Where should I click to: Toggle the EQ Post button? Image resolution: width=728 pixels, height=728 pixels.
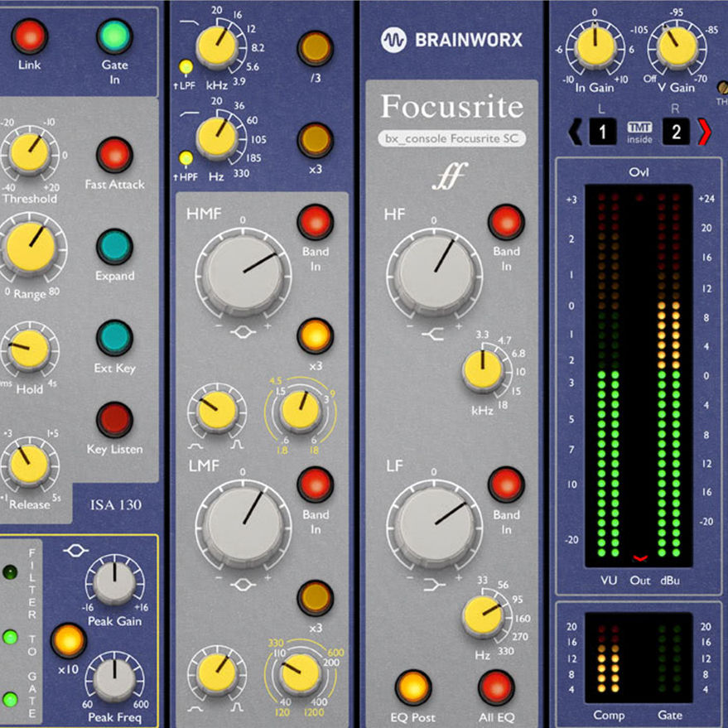(412, 687)
